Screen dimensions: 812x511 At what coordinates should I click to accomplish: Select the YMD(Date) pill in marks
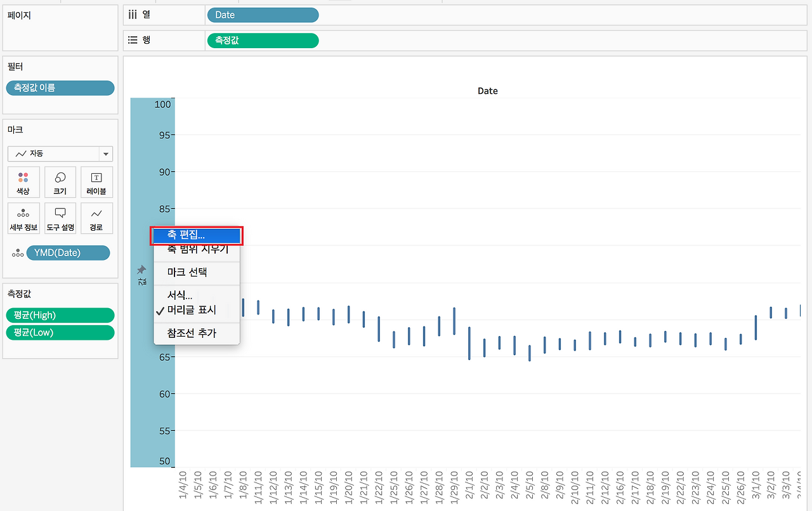click(x=68, y=253)
